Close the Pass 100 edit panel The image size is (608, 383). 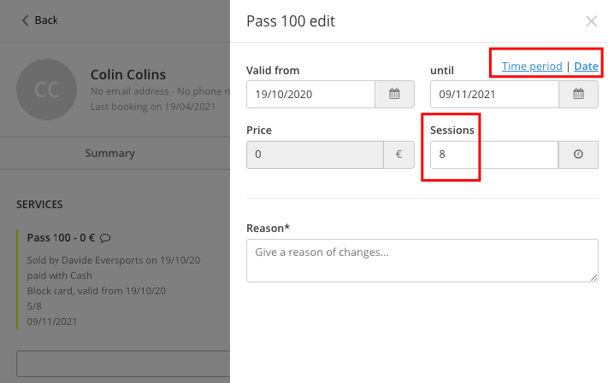pyautogui.click(x=591, y=21)
